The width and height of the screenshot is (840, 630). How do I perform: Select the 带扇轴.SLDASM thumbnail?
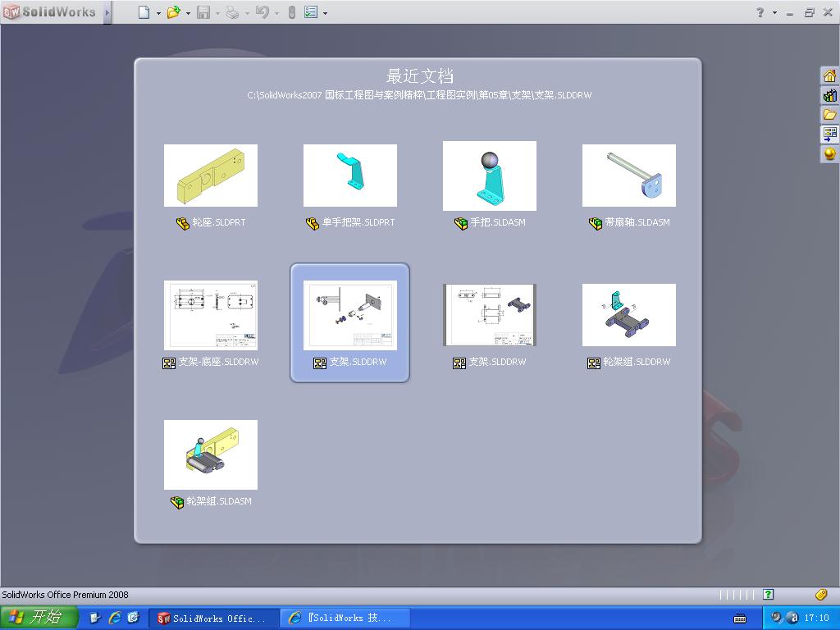coord(629,176)
